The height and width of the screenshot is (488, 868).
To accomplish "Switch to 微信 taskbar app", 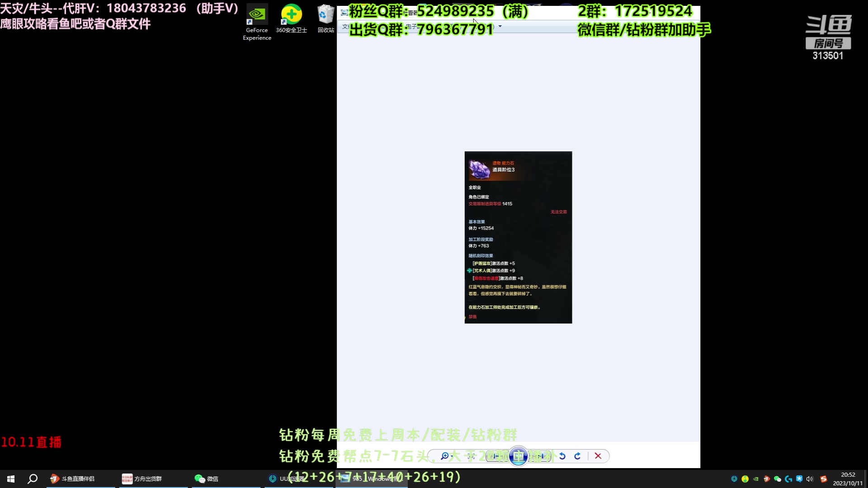I will 226,479.
